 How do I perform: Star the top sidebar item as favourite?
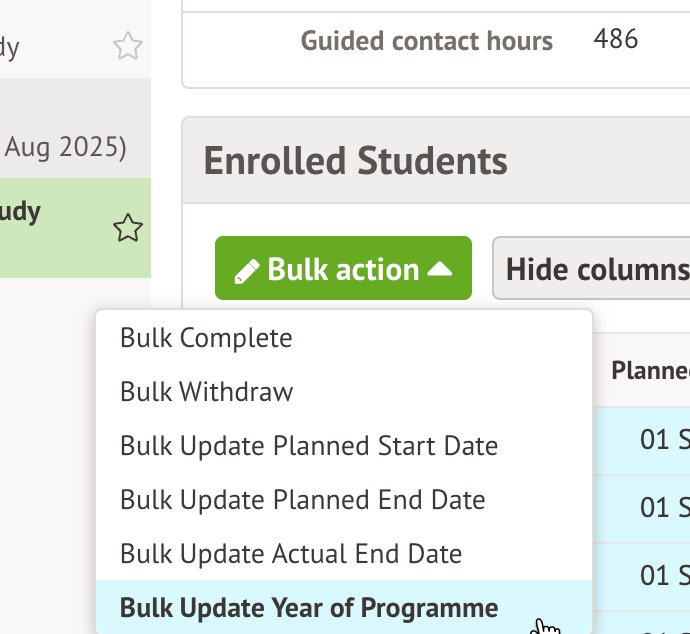click(128, 46)
